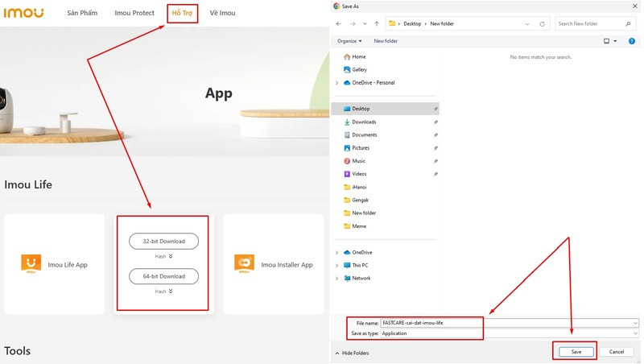The image size is (644, 364).
Task: Open the view options dropdown arrow
Action: pyautogui.click(x=615, y=41)
